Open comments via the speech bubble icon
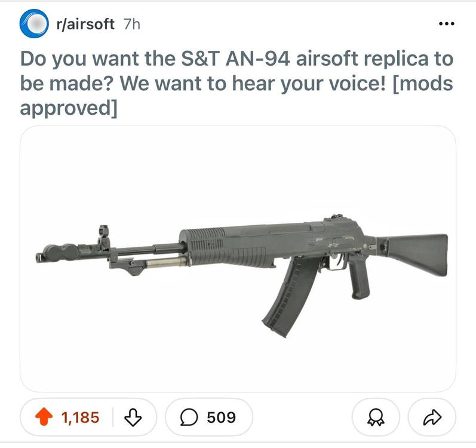This screenshot has width=476, height=448. point(189,417)
